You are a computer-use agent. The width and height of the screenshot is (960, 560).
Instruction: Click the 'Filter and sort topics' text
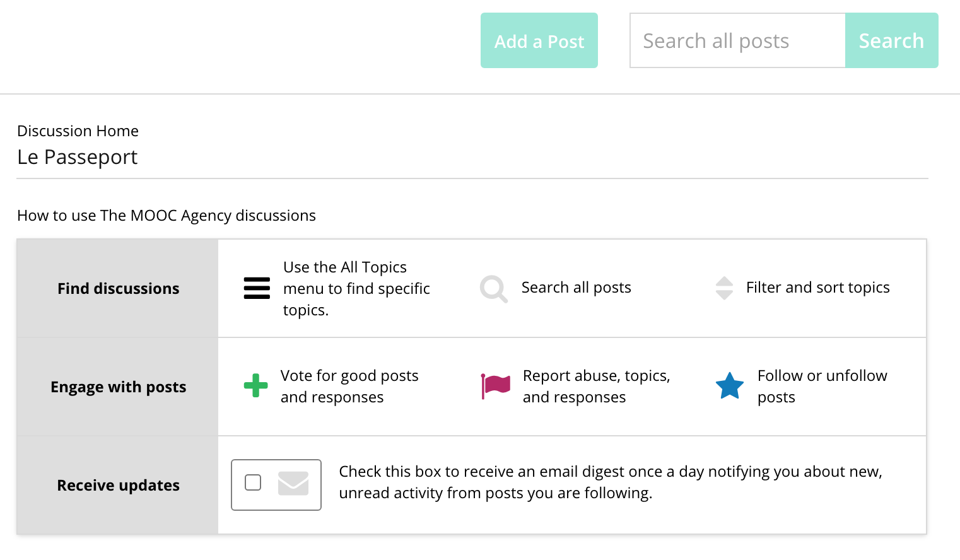click(x=817, y=288)
